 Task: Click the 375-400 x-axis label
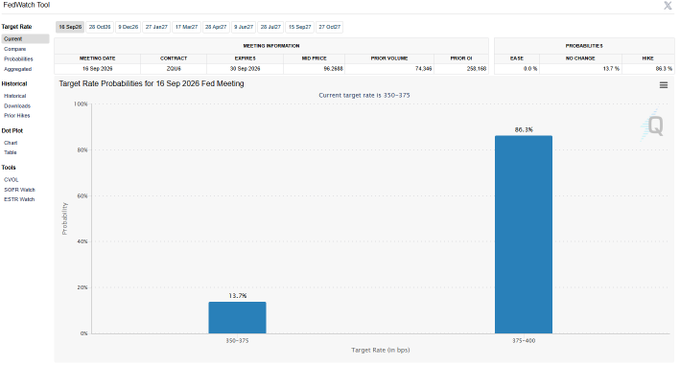[523, 341]
